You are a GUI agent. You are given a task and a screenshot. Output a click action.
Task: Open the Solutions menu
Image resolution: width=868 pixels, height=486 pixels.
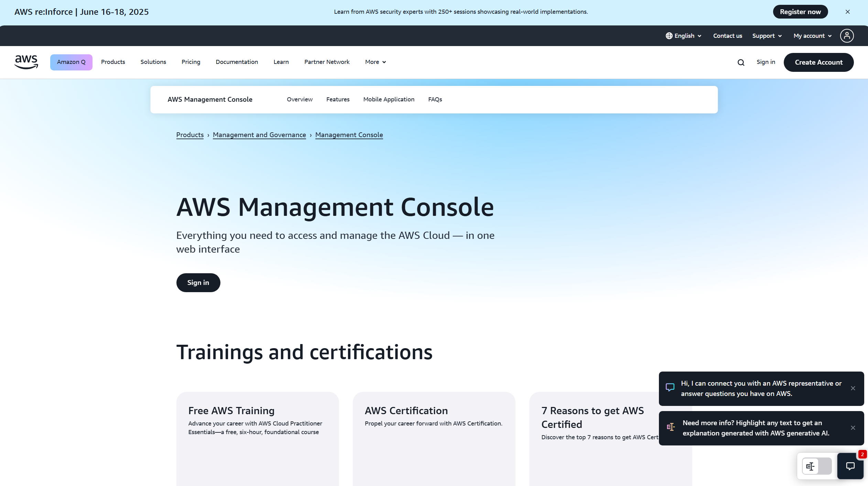tap(153, 62)
